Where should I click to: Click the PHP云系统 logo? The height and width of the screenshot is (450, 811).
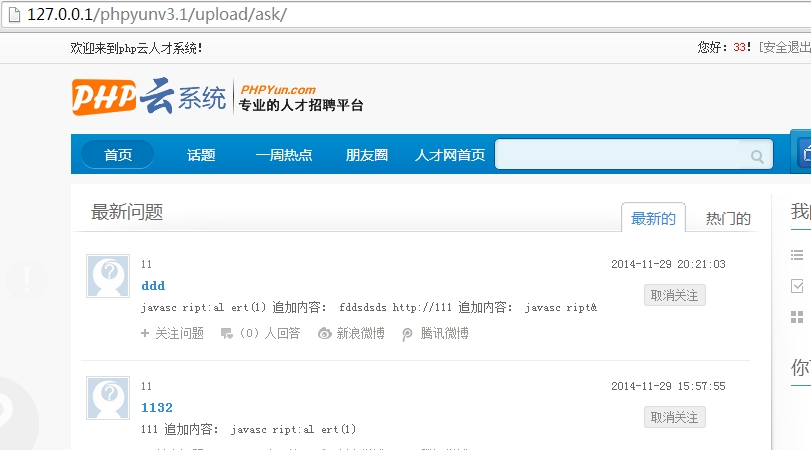[149, 96]
